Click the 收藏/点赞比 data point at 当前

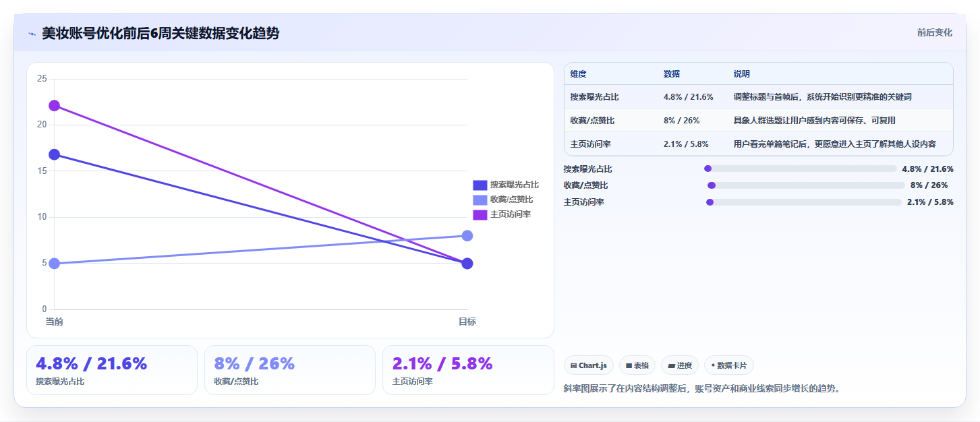tap(54, 264)
